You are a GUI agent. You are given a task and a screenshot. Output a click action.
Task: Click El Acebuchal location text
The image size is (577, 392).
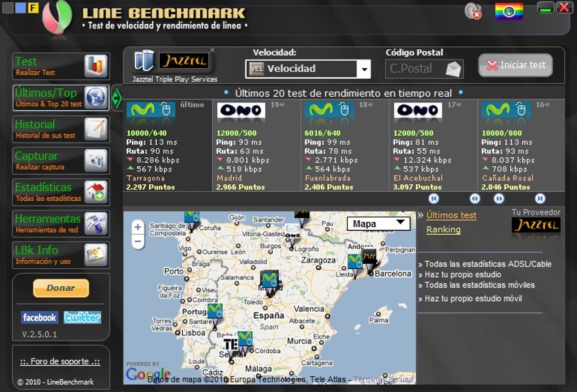pos(418,178)
